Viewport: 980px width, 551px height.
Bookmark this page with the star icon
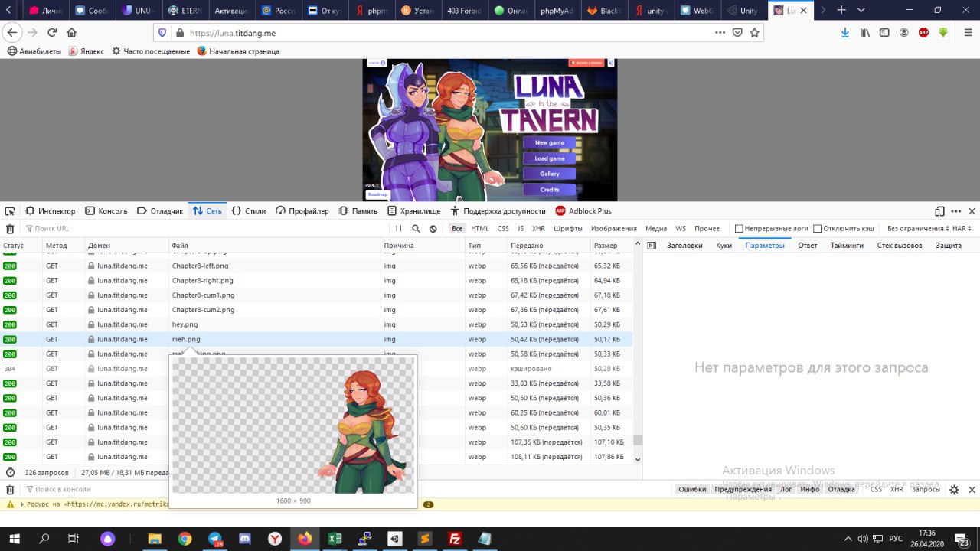(x=754, y=33)
